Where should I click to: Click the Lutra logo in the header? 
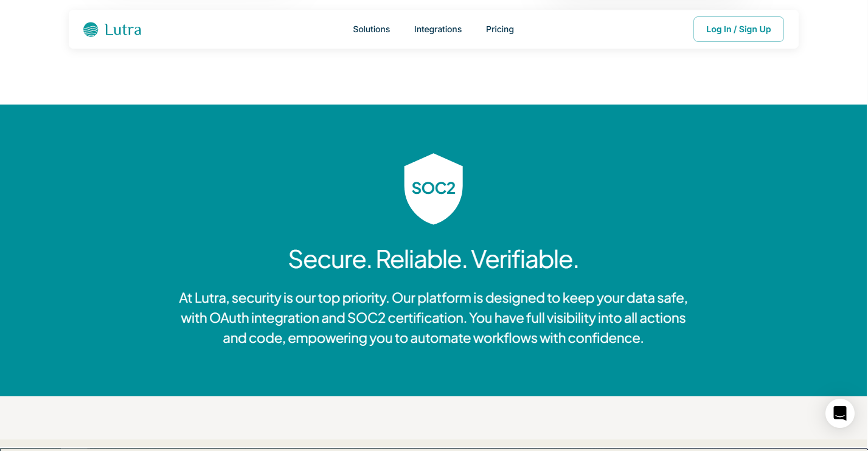112,29
